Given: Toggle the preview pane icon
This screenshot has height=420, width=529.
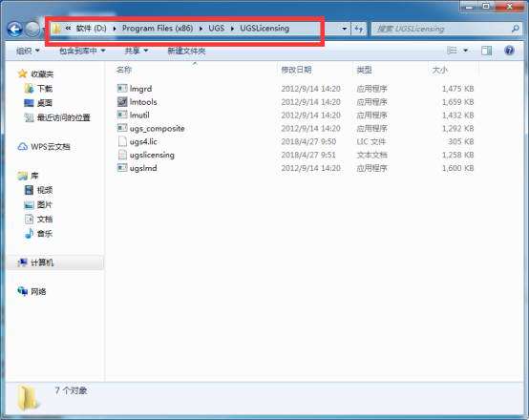Looking at the screenshot, I should [486, 51].
